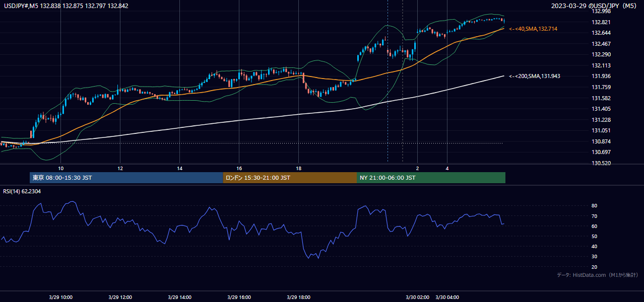644x302 pixels.
Task: Click the RSI(14) 62.2304 indicator label
Action: [22, 191]
